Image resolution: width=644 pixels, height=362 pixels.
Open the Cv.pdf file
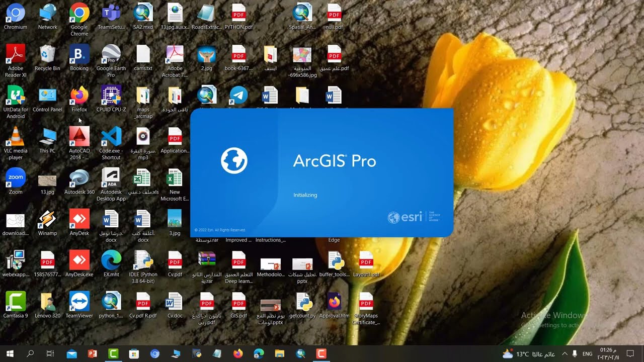click(x=175, y=264)
